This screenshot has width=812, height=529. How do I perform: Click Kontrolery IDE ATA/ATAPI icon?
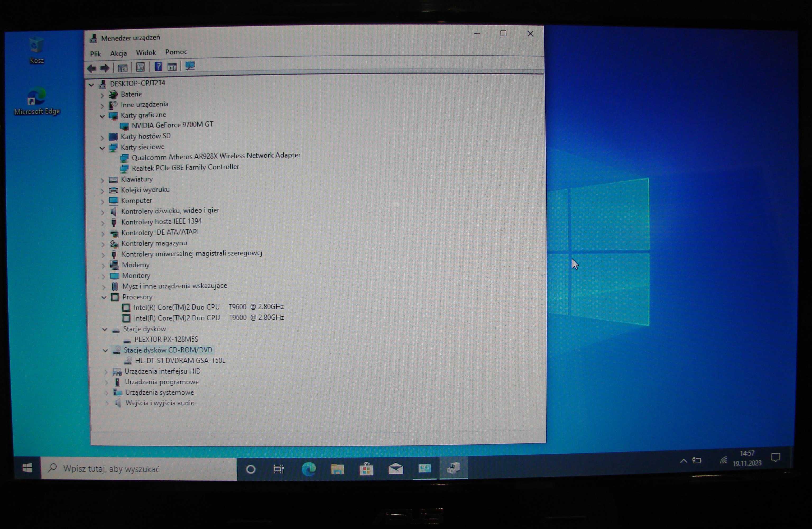(114, 233)
